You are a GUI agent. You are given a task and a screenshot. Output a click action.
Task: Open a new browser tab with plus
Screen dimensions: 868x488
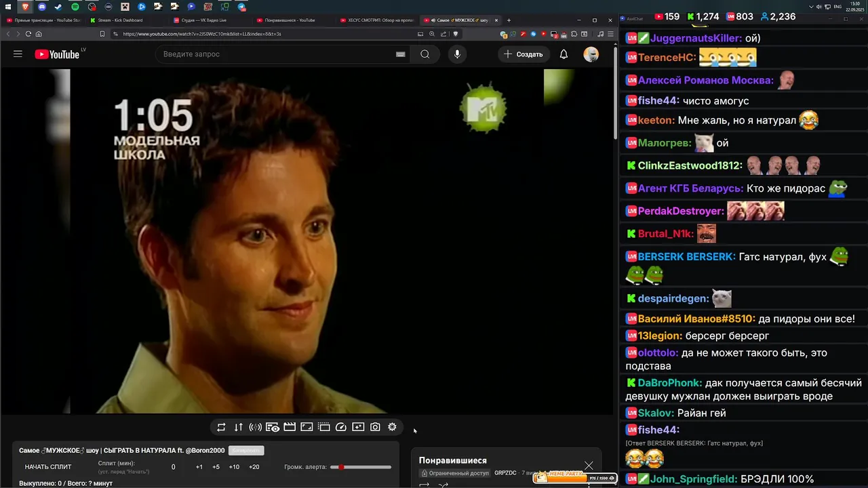(x=509, y=20)
